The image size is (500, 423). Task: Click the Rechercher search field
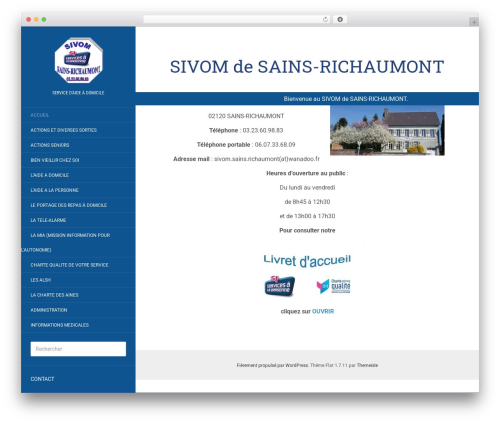tap(78, 349)
